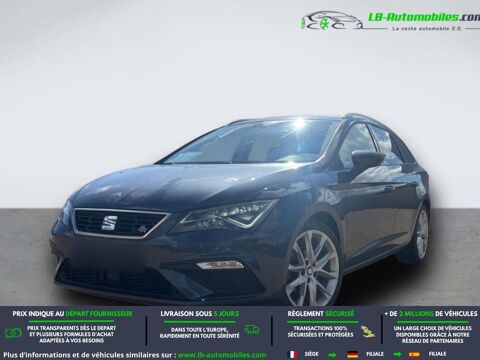Click 'LIVRAISON SOUS 5 JOURS' heading
The image size is (480, 360).
pyautogui.click(x=200, y=314)
